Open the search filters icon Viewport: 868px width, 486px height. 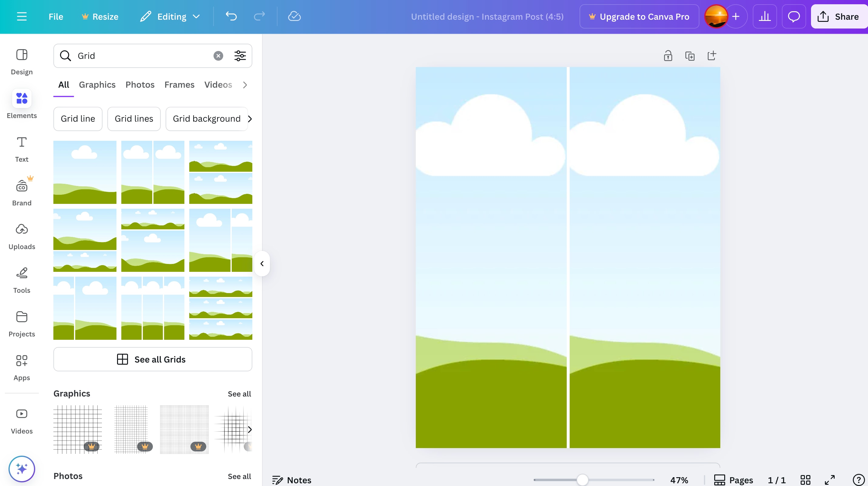[240, 56]
